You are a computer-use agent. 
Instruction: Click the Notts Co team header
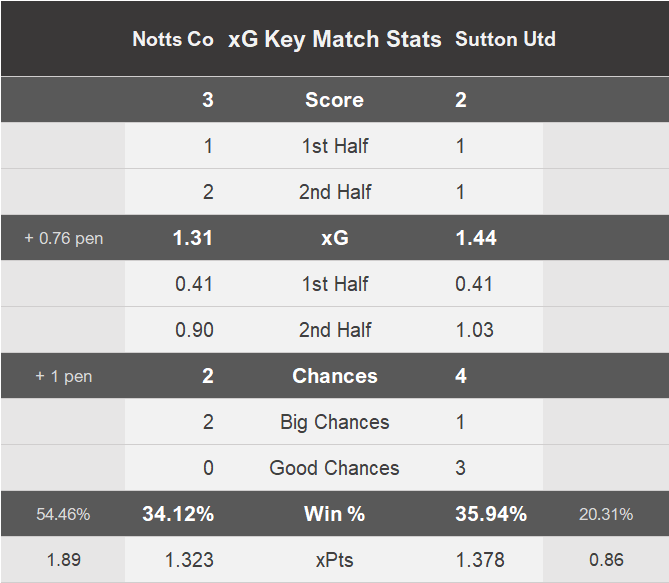tap(173, 39)
